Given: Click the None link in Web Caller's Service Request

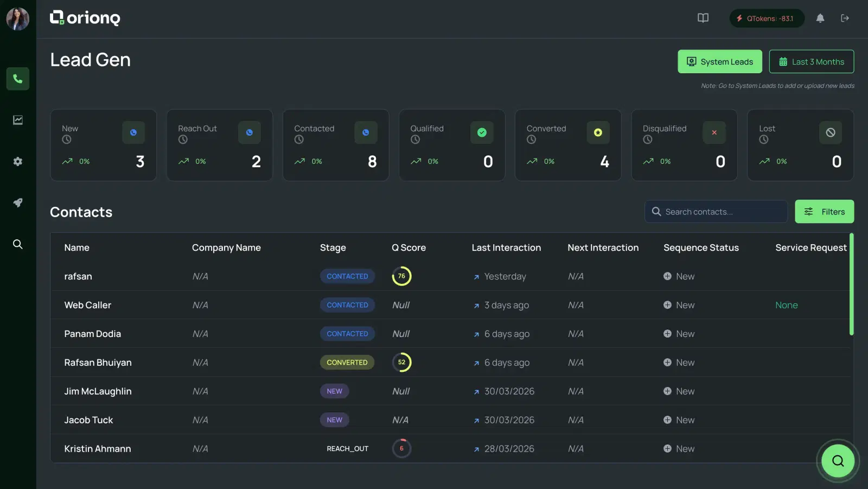Looking at the screenshot, I should [x=787, y=304].
